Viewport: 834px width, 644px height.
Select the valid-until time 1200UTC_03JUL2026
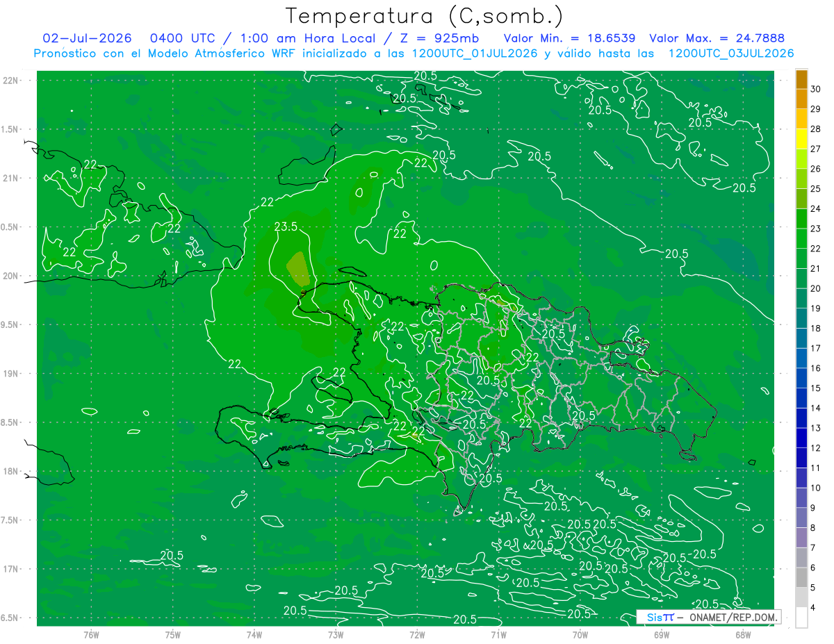pyautogui.click(x=730, y=53)
